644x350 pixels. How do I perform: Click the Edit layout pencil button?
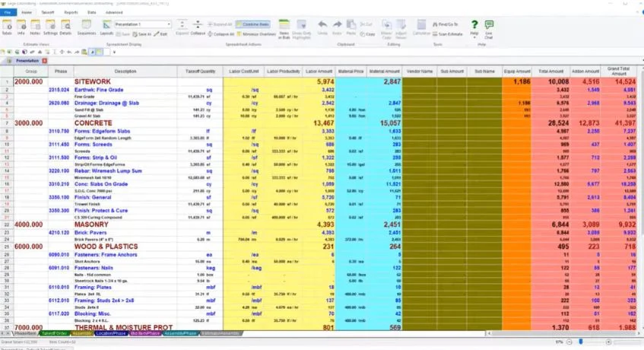(x=160, y=34)
